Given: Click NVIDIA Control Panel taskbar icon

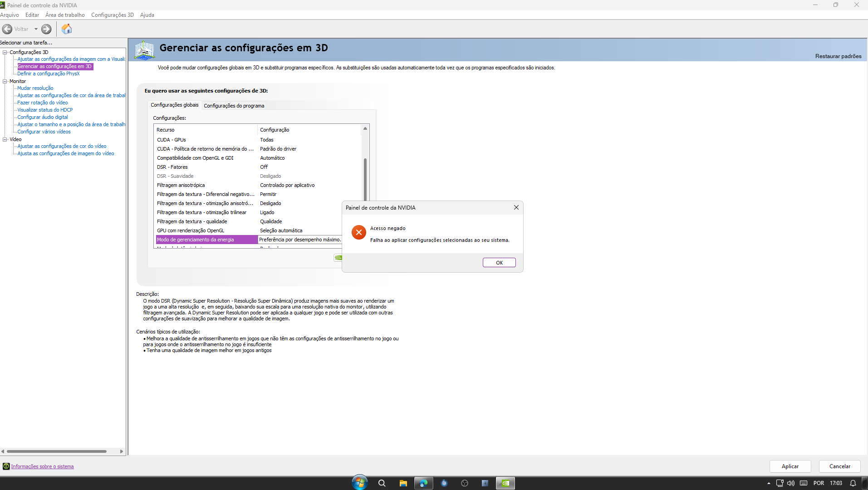Looking at the screenshot, I should (x=505, y=483).
